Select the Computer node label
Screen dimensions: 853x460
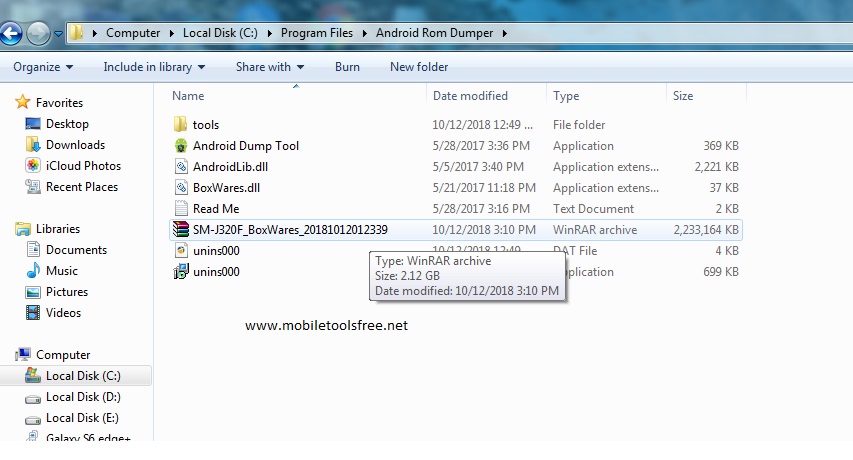63,355
